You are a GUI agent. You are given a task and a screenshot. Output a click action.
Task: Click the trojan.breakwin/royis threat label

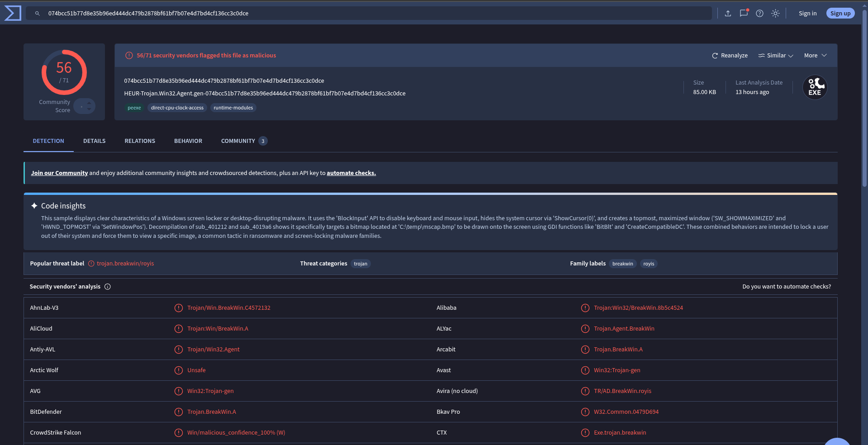(x=125, y=264)
